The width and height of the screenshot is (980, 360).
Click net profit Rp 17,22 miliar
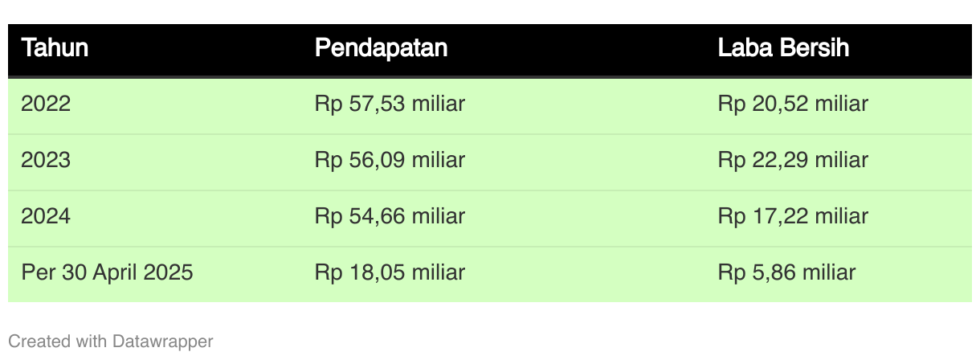(793, 216)
